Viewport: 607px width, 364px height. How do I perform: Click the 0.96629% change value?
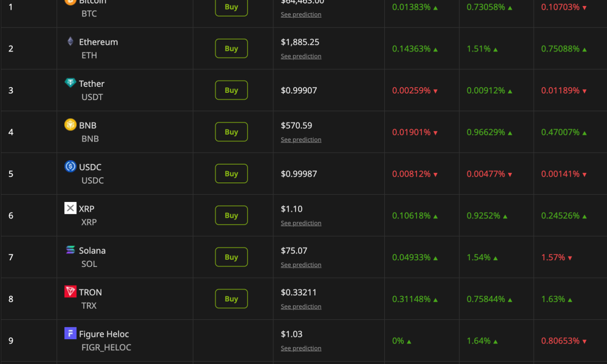(x=486, y=132)
